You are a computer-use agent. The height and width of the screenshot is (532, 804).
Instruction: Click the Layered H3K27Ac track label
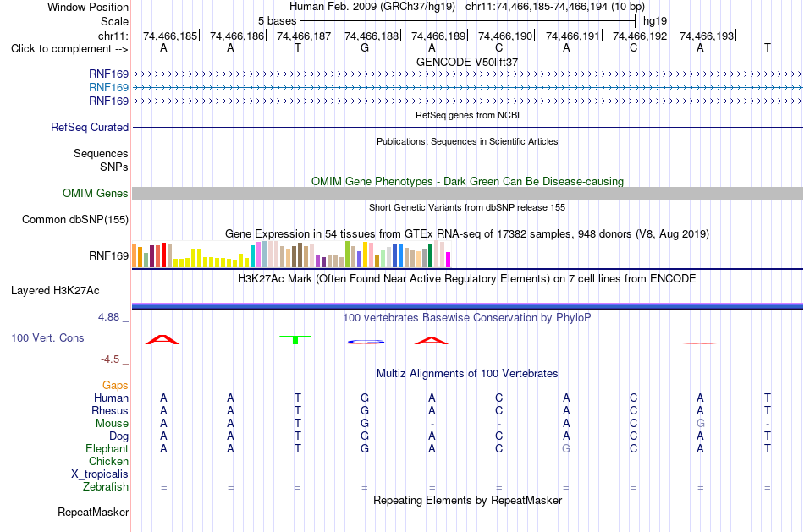(55, 291)
